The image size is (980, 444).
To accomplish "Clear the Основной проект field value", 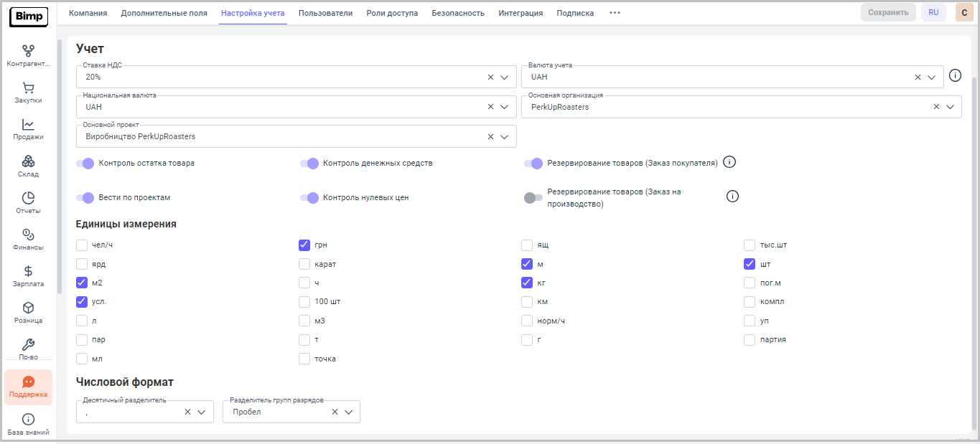I will 490,137.
